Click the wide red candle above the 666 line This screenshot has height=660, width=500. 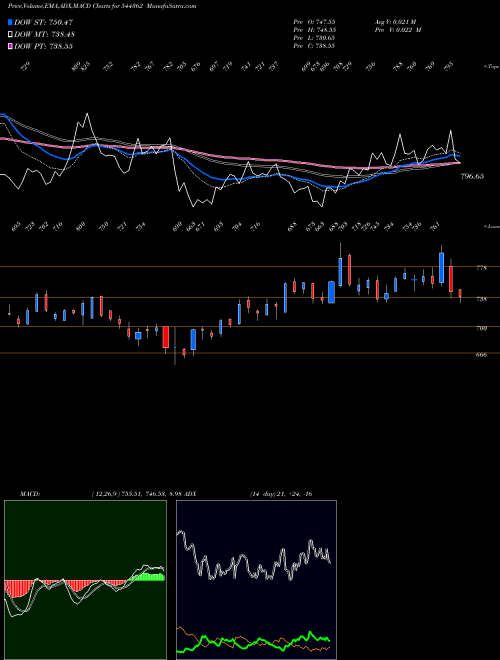pos(166,337)
